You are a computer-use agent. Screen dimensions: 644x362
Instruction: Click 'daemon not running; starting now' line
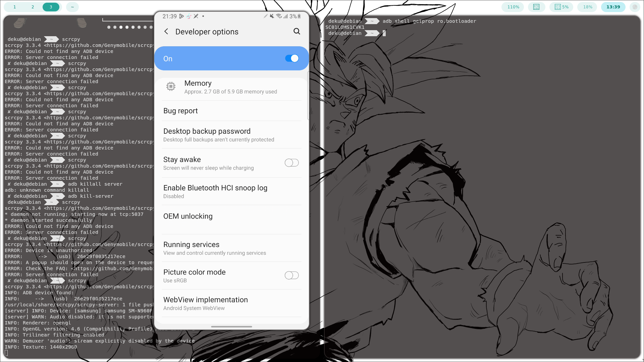click(x=74, y=214)
